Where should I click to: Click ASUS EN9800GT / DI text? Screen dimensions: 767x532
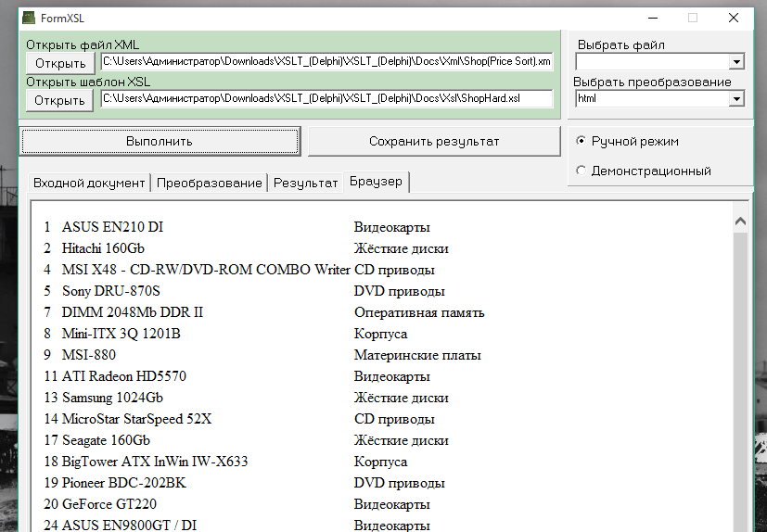click(129, 526)
